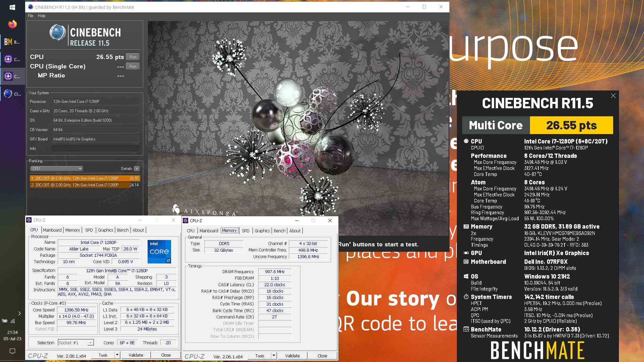Image resolution: width=644 pixels, height=362 pixels.
Task: Switch to BenchMate taskbar item
Action: tap(12, 42)
